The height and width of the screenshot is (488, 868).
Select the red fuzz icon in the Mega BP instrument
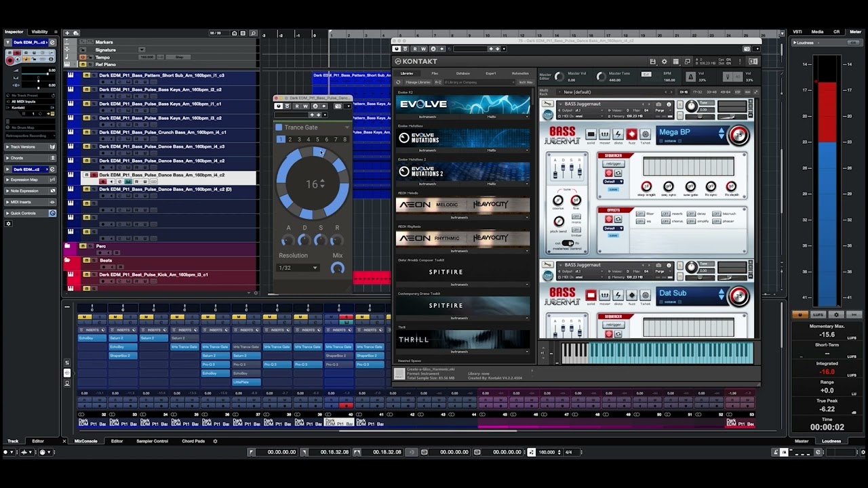(x=631, y=134)
